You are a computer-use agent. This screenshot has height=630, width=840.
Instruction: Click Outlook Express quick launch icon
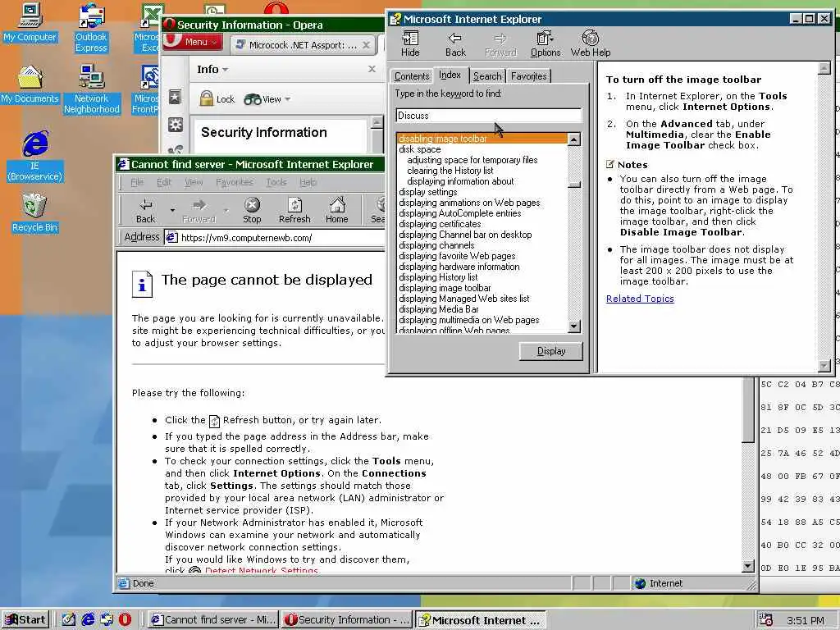(x=107, y=619)
